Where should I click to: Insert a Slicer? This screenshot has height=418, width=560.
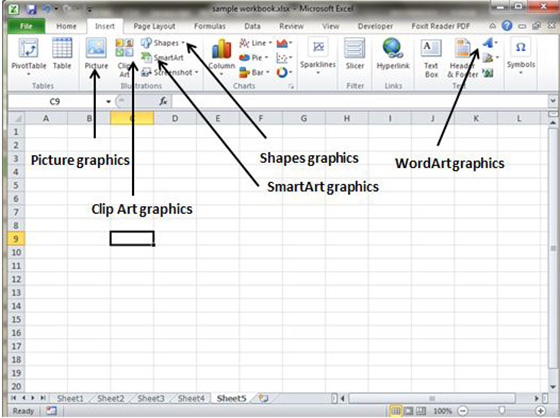(x=355, y=54)
